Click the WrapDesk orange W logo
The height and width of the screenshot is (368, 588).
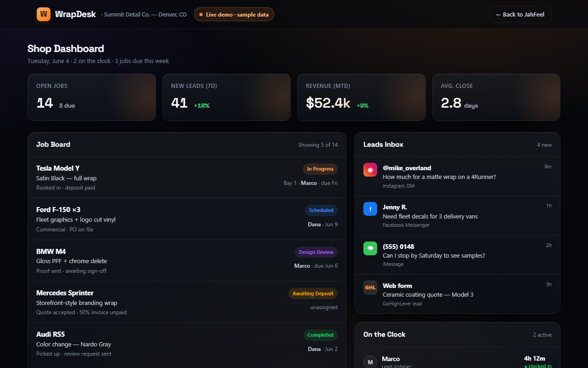(x=44, y=14)
